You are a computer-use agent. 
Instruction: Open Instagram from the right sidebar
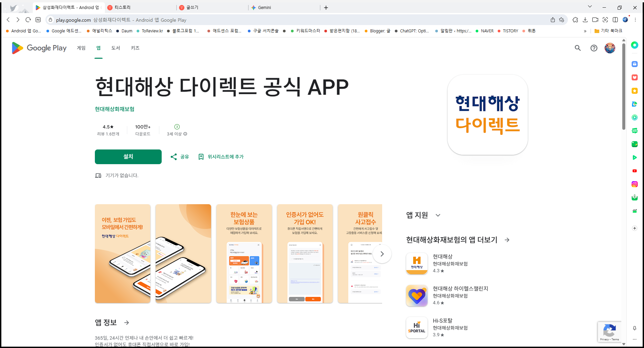635,184
